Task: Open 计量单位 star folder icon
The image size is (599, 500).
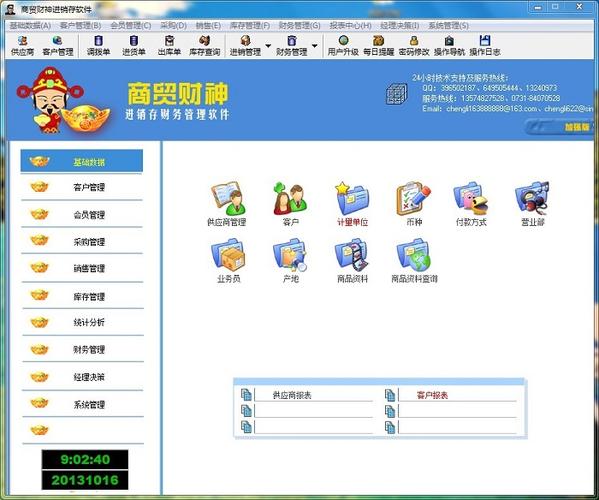Action: 352,199
